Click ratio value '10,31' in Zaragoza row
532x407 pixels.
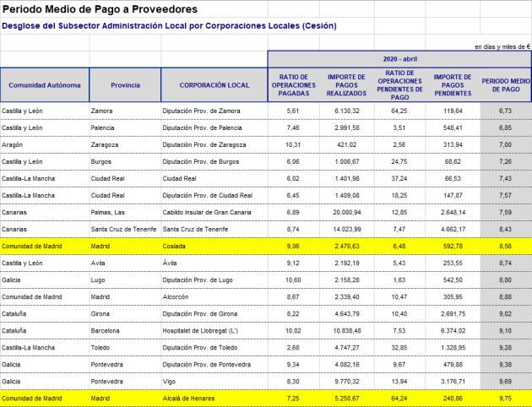coord(293,145)
